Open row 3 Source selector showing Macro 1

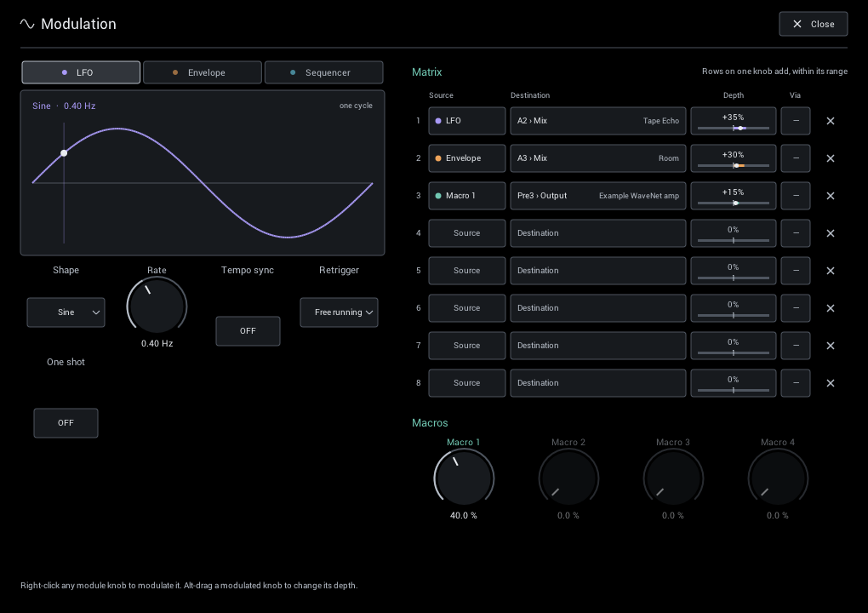click(466, 196)
